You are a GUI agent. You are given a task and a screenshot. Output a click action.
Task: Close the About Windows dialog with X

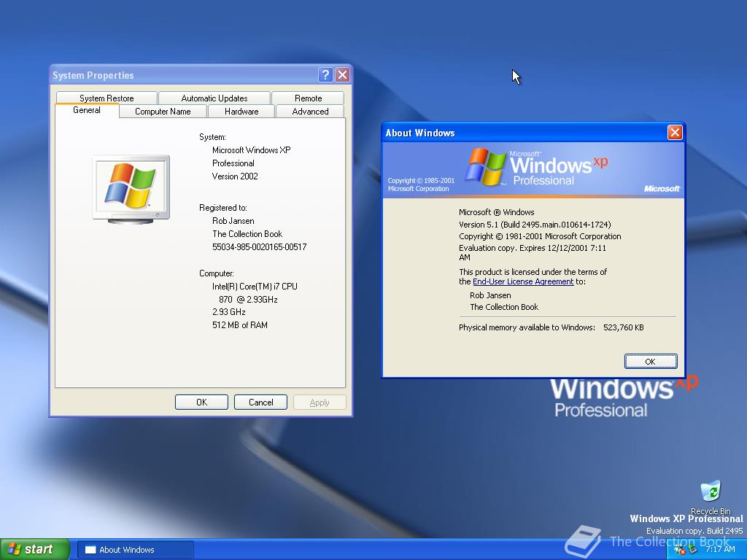(x=675, y=133)
